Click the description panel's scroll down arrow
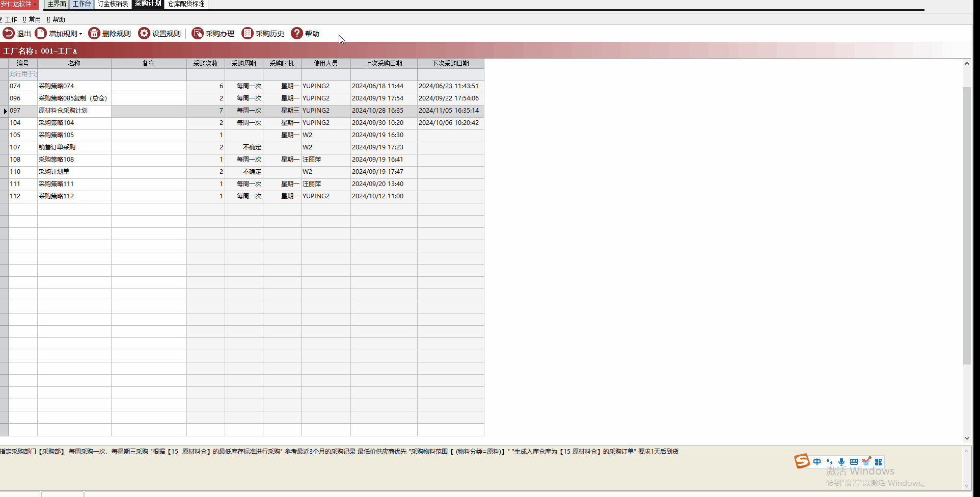 [967, 486]
